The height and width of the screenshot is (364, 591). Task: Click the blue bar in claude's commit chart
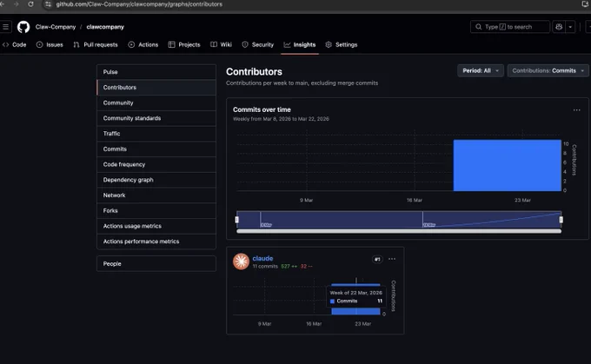click(x=355, y=311)
